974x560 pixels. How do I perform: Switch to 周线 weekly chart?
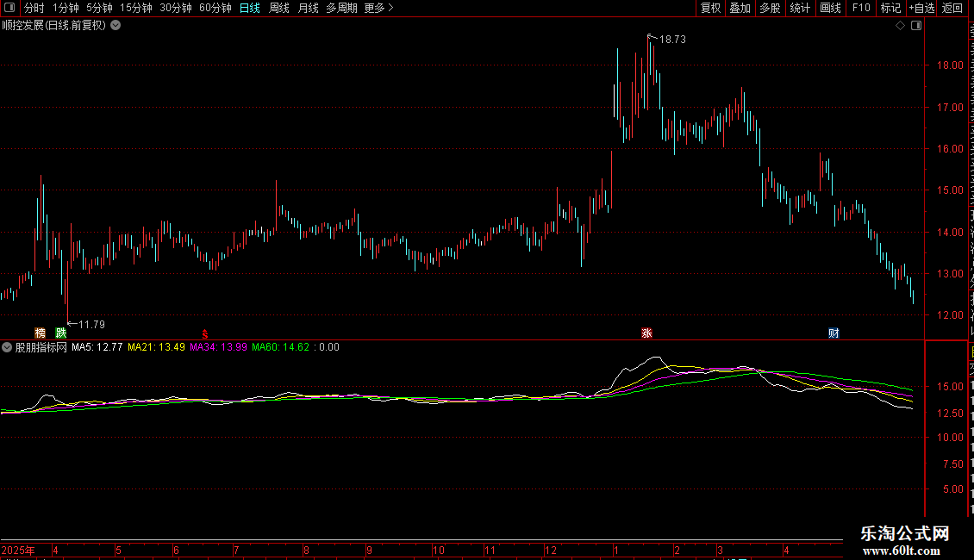pyautogui.click(x=279, y=8)
